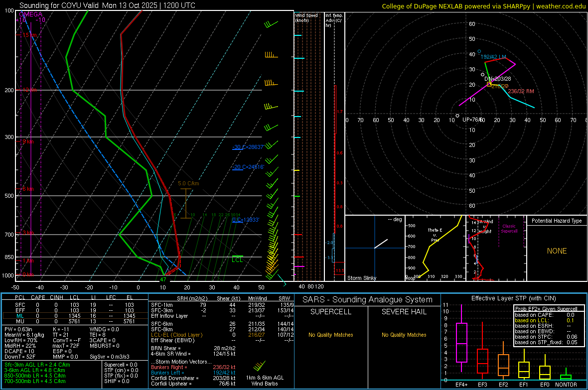Click the Prob EF2+ Given Supercell heading
The width and height of the screenshot is (588, 390).
tap(546, 309)
